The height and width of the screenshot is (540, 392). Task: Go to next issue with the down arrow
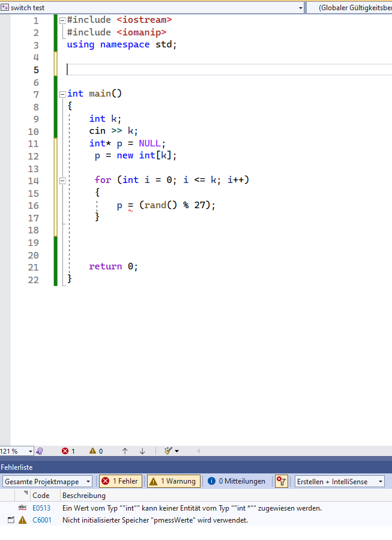click(142, 451)
